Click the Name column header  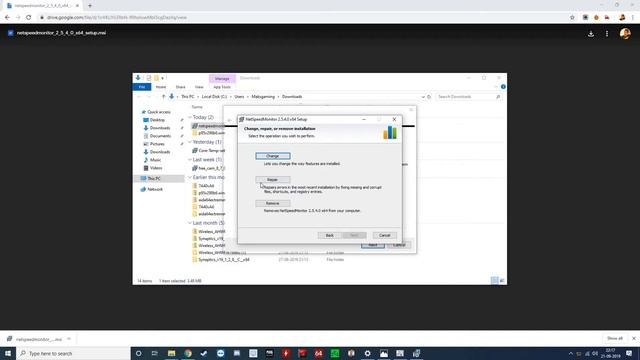(x=197, y=107)
